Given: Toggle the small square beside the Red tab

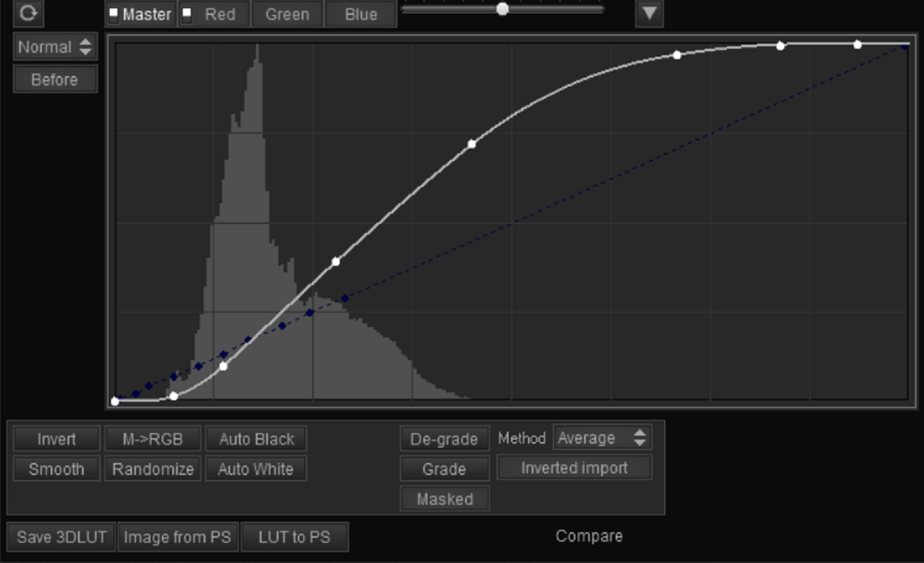Looking at the screenshot, I should (186, 14).
